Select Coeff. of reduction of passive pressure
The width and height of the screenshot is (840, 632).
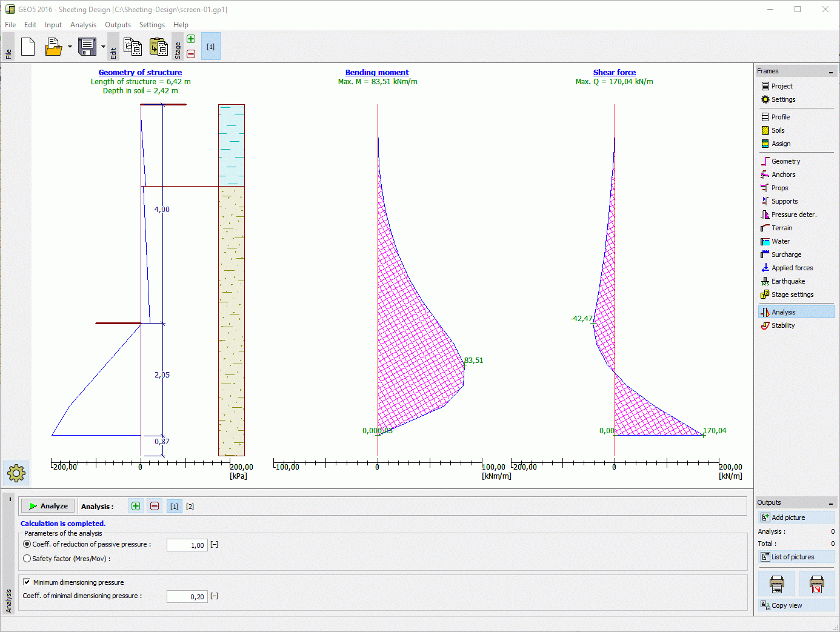click(27, 544)
